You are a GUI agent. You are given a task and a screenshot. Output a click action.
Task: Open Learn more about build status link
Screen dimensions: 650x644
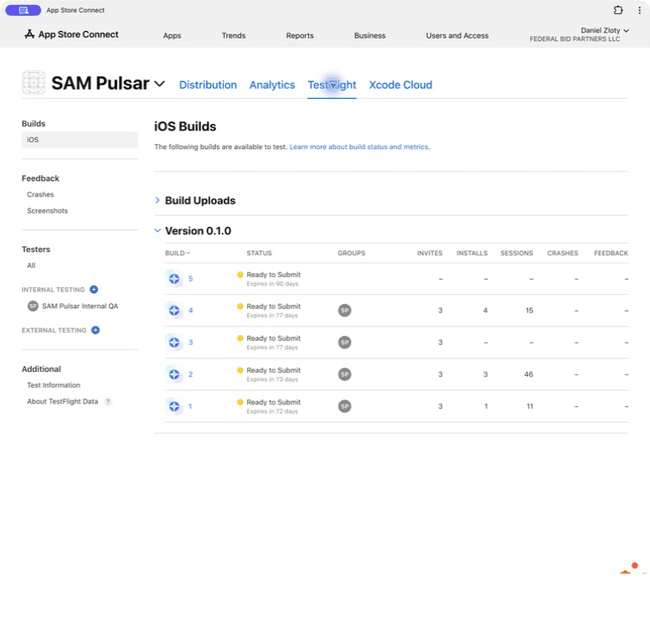click(359, 147)
